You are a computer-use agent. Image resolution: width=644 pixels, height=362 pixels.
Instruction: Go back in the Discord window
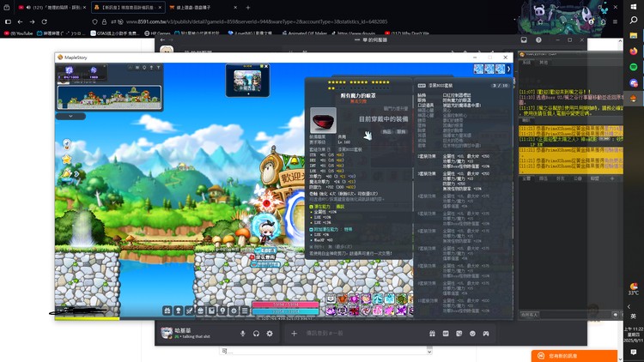[x=162, y=39]
